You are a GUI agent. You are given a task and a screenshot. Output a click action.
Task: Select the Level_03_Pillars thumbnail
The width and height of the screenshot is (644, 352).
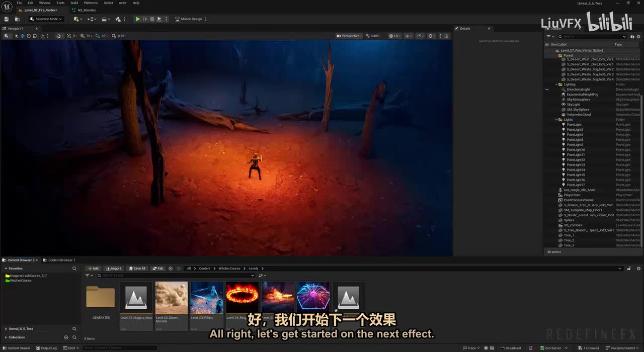pos(207,298)
